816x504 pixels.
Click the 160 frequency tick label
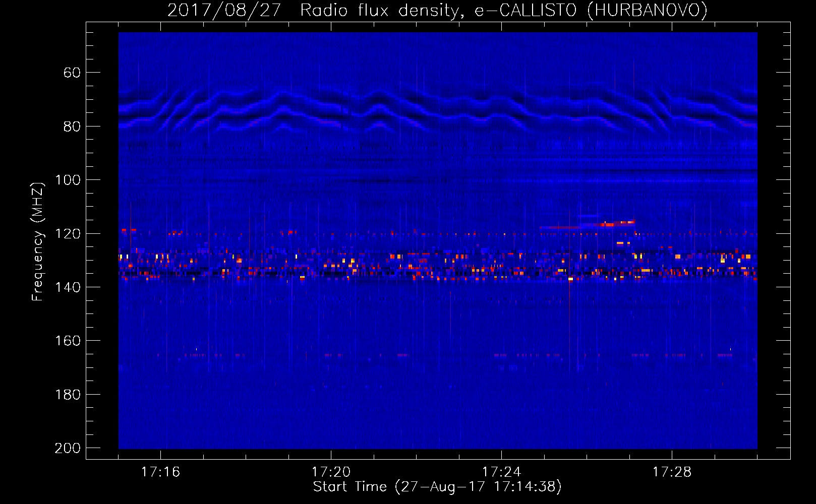click(x=68, y=341)
